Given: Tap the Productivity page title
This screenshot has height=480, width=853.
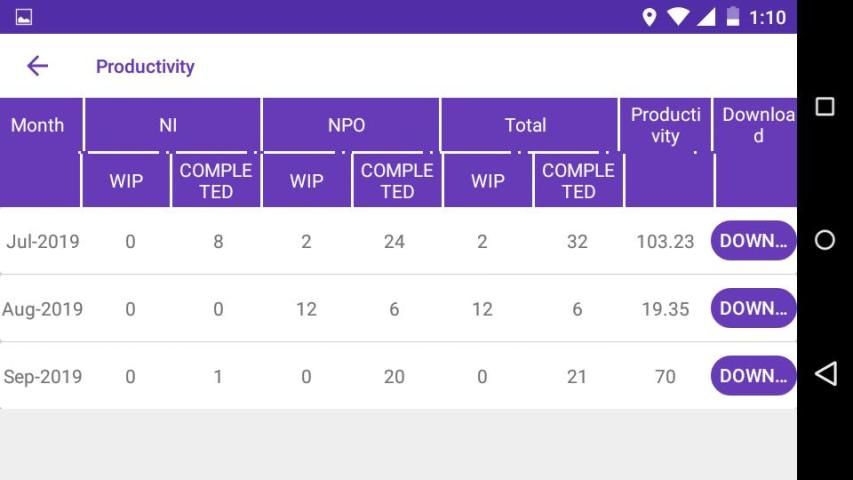Looking at the screenshot, I should pyautogui.click(x=145, y=67).
